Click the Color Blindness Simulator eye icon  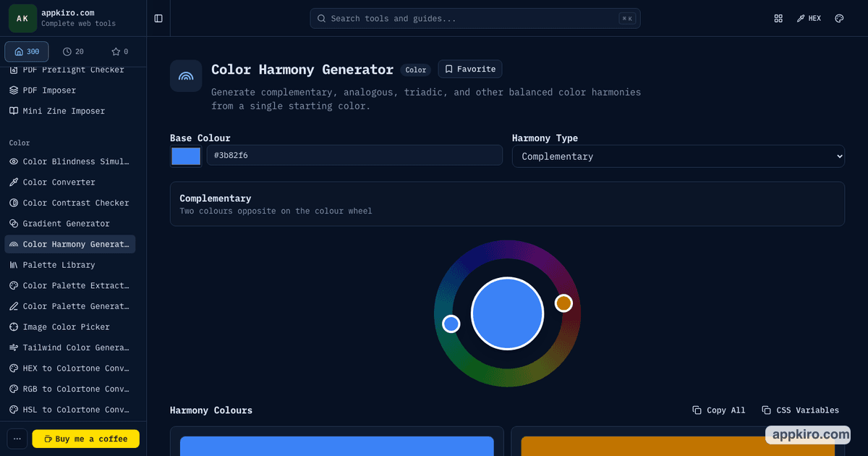point(14,161)
